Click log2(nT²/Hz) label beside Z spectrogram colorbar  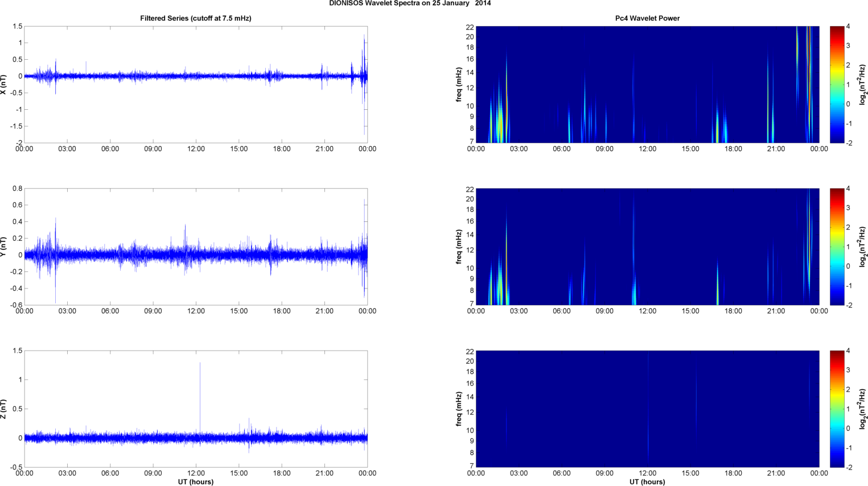[x=863, y=409]
